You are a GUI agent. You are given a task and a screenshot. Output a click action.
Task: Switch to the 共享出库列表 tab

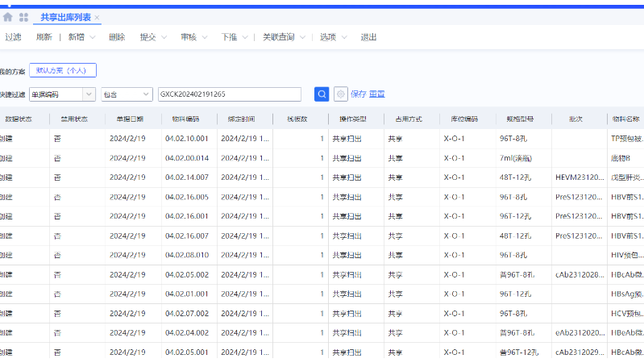[x=66, y=17]
